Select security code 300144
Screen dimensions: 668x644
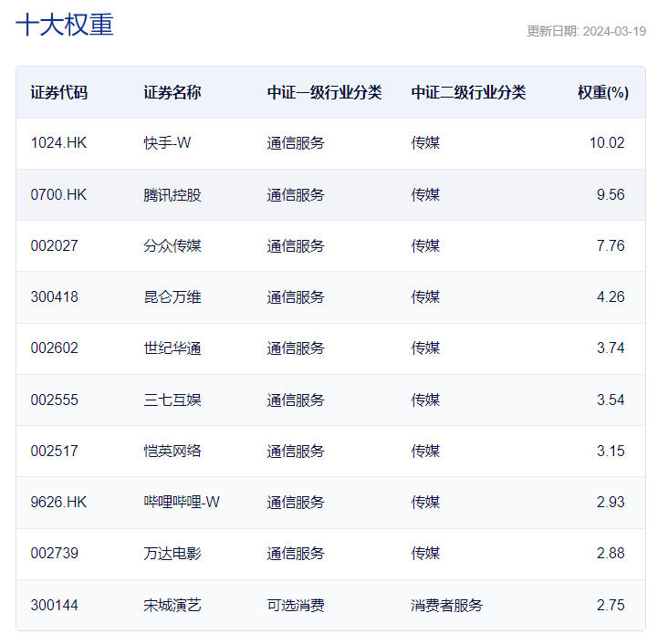(x=55, y=606)
